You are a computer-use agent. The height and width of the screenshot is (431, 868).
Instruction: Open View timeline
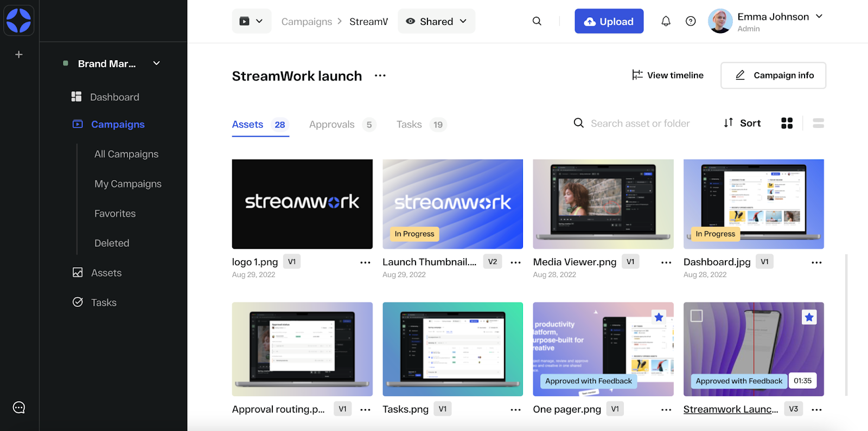[x=668, y=75]
